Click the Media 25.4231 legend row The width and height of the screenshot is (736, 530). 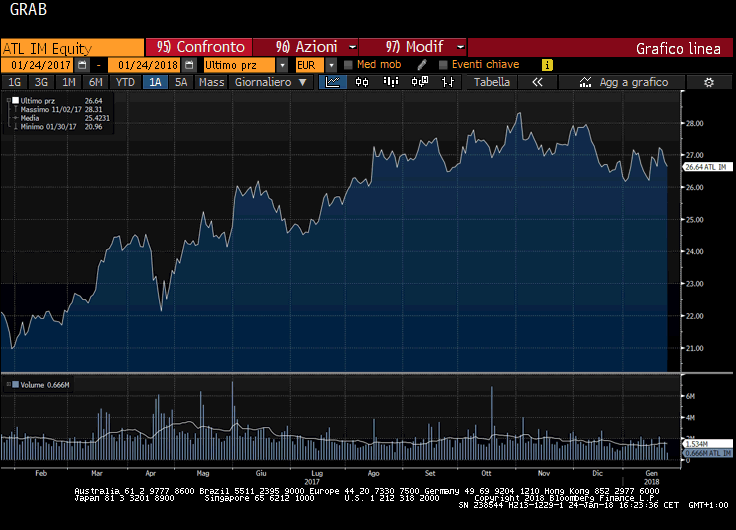click(61, 118)
